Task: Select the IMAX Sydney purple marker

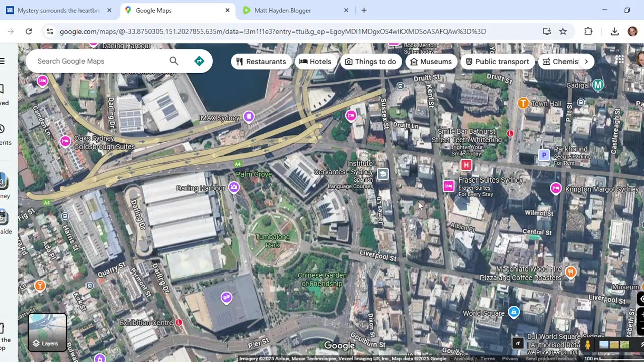Action: click(x=248, y=117)
